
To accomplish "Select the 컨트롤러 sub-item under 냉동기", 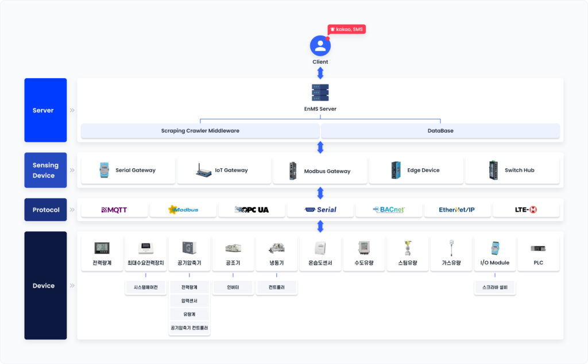I will [277, 287].
